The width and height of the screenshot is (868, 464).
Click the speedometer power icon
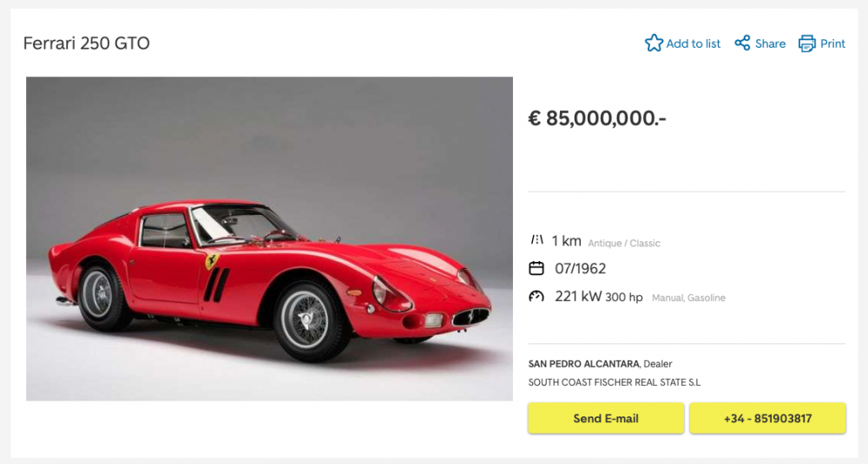(x=536, y=297)
